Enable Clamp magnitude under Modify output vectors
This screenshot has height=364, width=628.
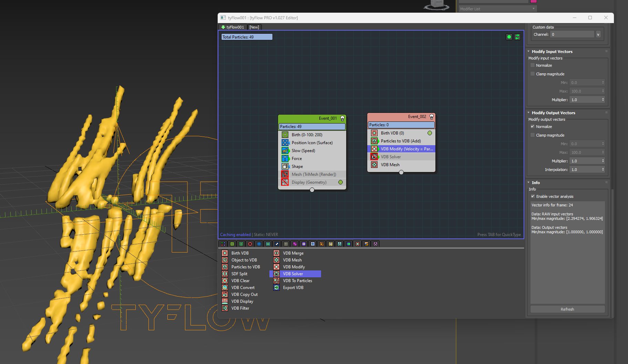(x=533, y=135)
